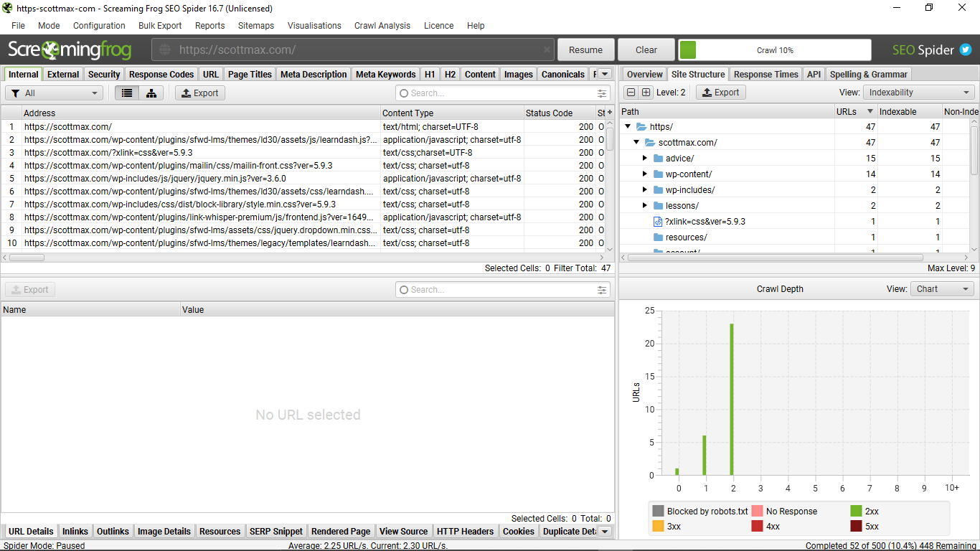Open the Twitter bird icon link
Screen dimensions: 980x551
[x=966, y=50]
